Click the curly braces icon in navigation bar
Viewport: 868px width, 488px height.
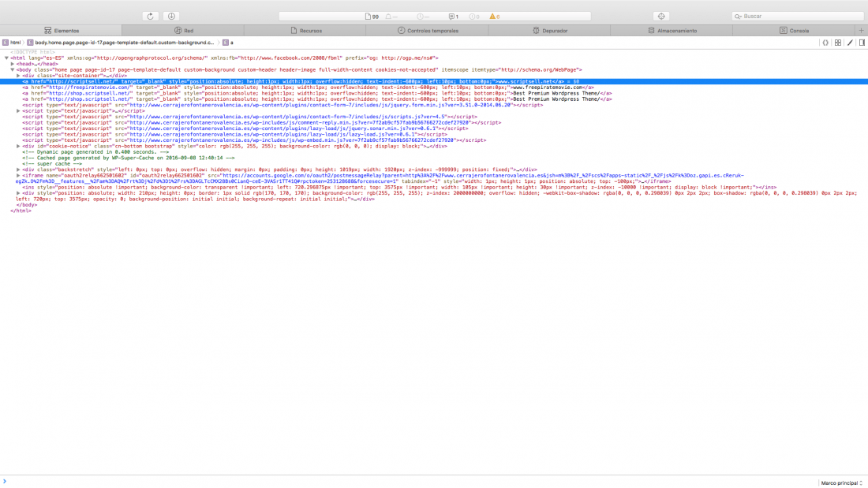[825, 43]
